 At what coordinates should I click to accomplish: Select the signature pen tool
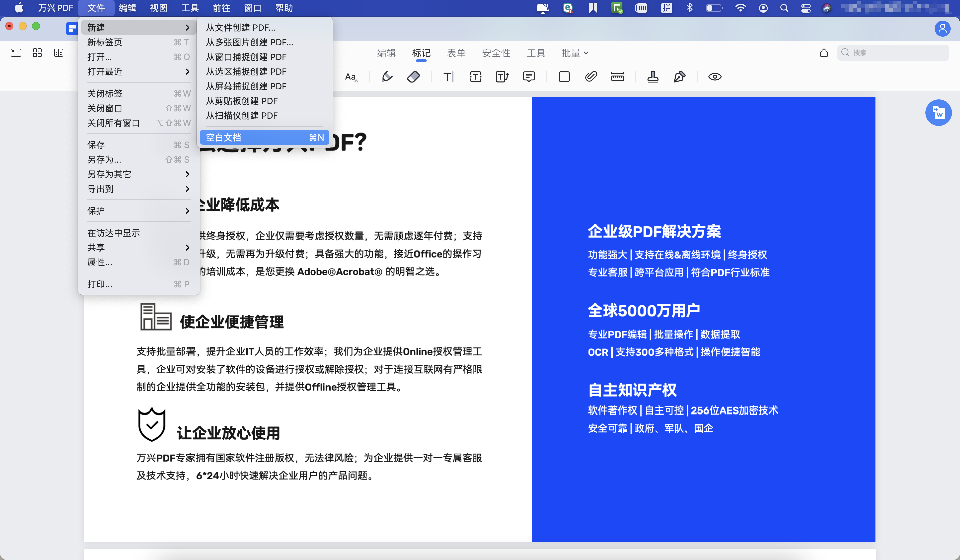point(680,77)
